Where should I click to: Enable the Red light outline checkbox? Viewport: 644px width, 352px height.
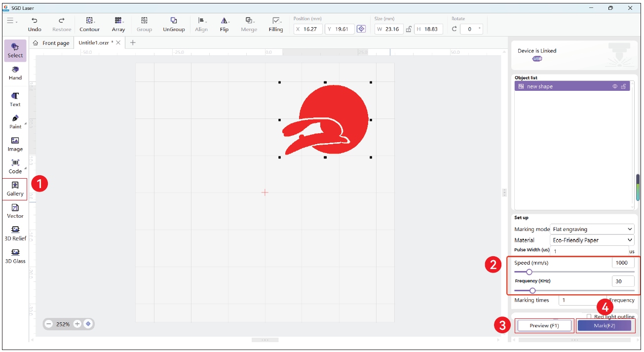[589, 316]
